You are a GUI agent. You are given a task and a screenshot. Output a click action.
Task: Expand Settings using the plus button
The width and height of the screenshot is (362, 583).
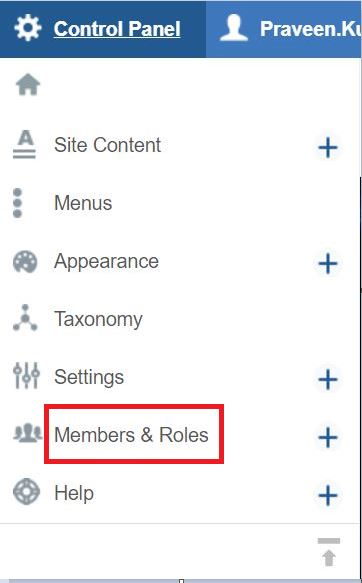tap(328, 379)
